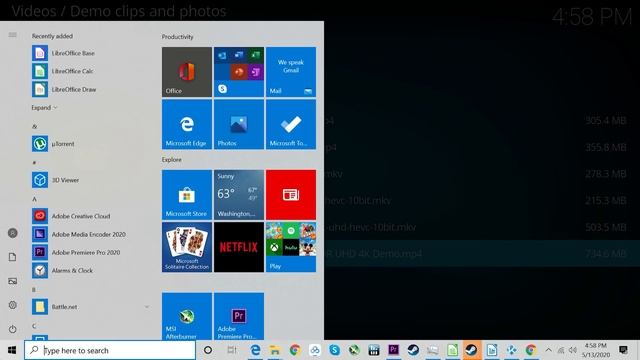
Task: Open the user account icon in Start rail
Action: [13, 233]
